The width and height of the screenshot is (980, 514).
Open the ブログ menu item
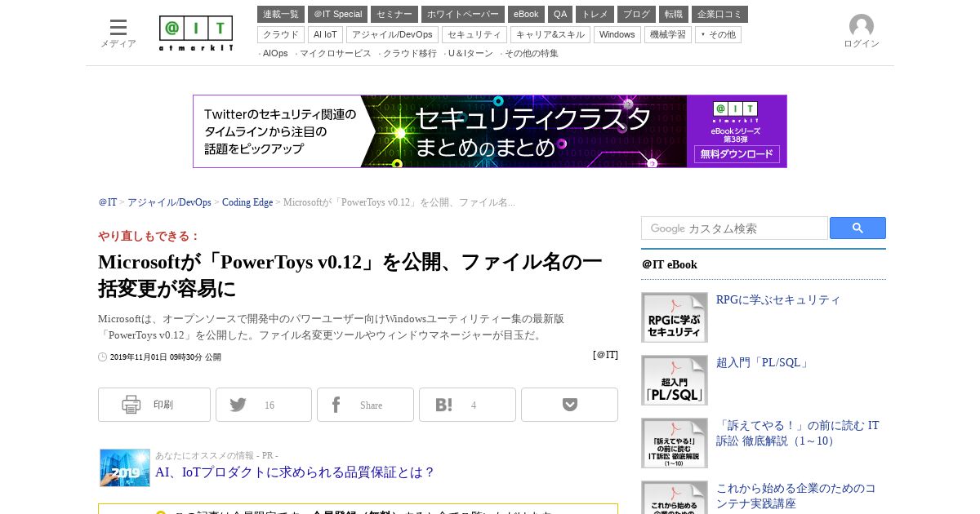[x=636, y=14]
